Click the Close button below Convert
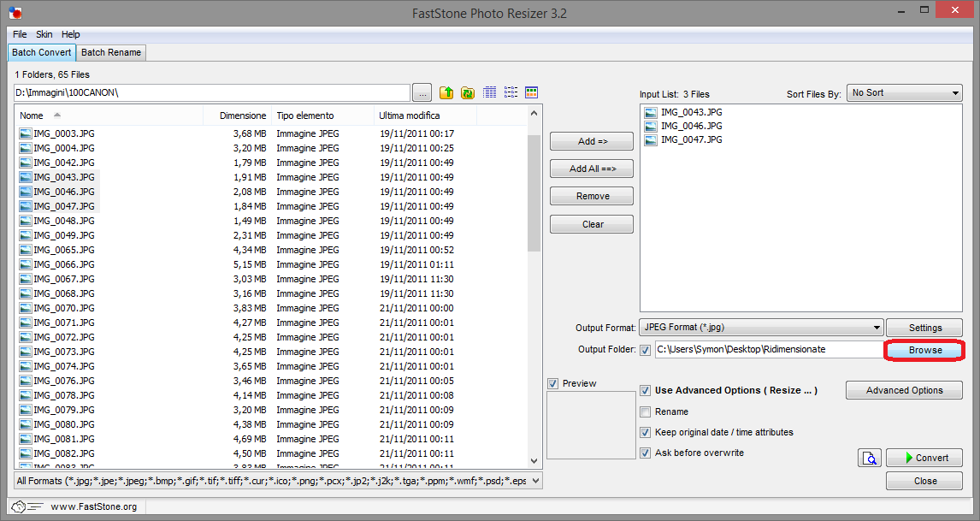Image resolution: width=980 pixels, height=521 pixels. (924, 481)
